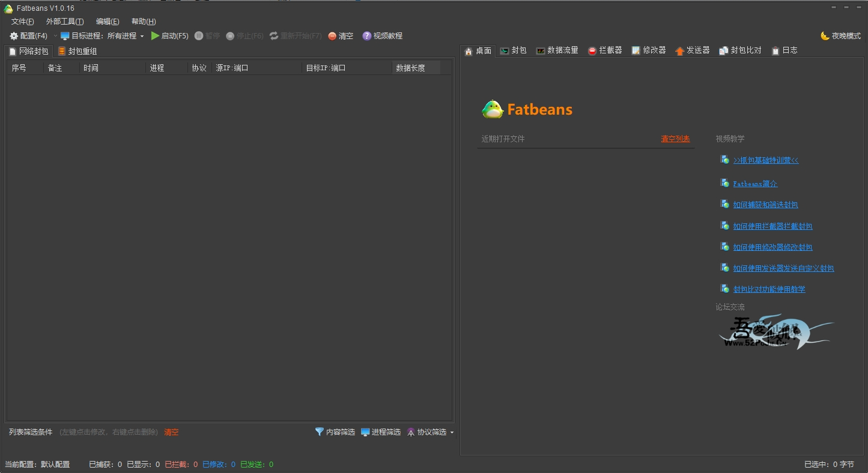Viewport: 868px width, 473px height.
Task: Switch to 网络封包 tab
Action: click(x=28, y=51)
